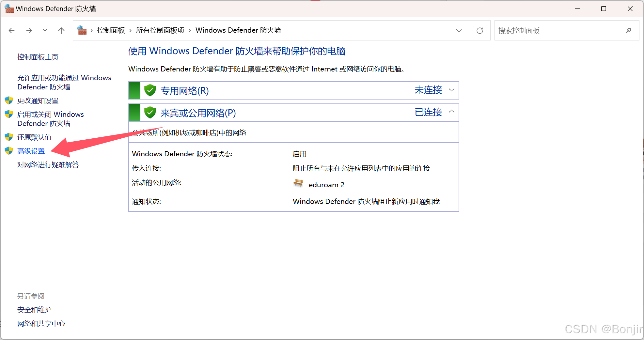Viewport: 644px width, 340px height.
Task: Click the firewall icon in address bar
Action: (82, 30)
